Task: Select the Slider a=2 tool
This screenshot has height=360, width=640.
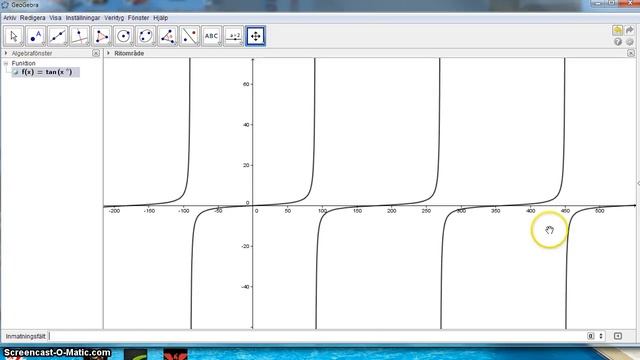Action: (x=233, y=36)
